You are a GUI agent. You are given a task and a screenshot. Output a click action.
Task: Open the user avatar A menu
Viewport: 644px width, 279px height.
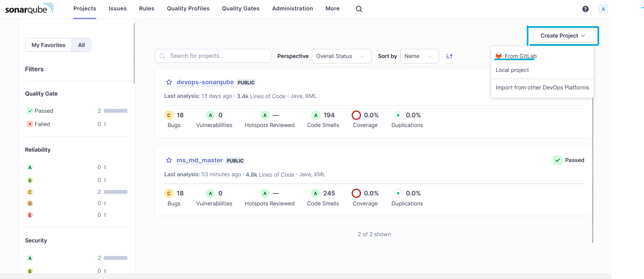[603, 9]
